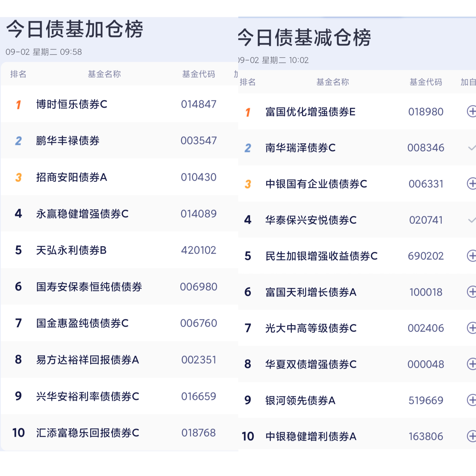
Task: Add 富国优化增强债券E to watchlist with plus icon
Action: 471,112
